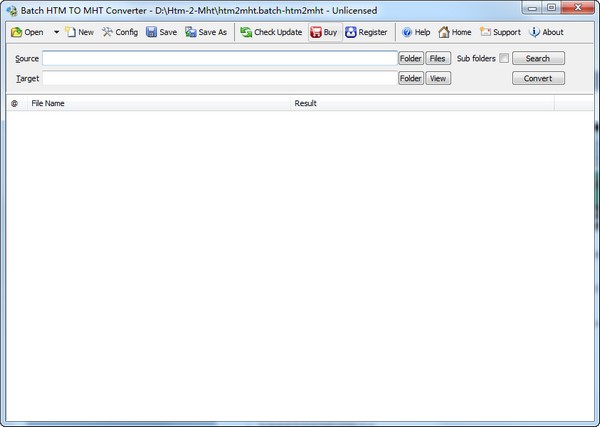Open Help from the toolbar

pyautogui.click(x=416, y=32)
